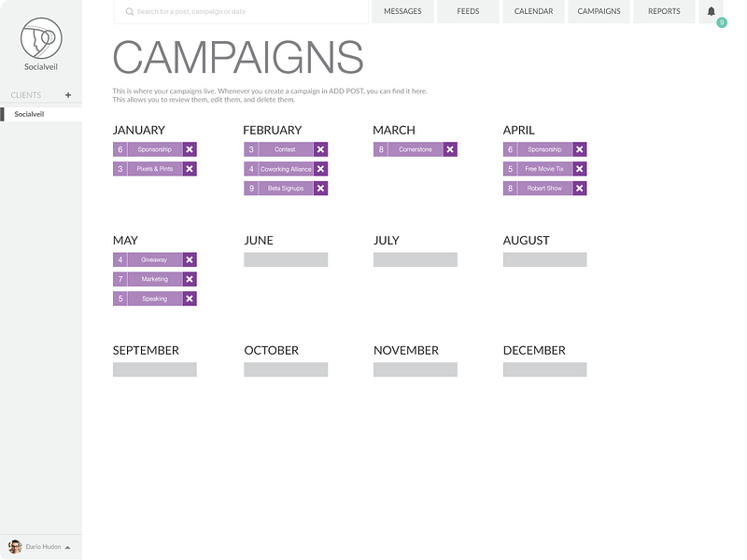Click the Socialveil logo icon

click(40, 39)
